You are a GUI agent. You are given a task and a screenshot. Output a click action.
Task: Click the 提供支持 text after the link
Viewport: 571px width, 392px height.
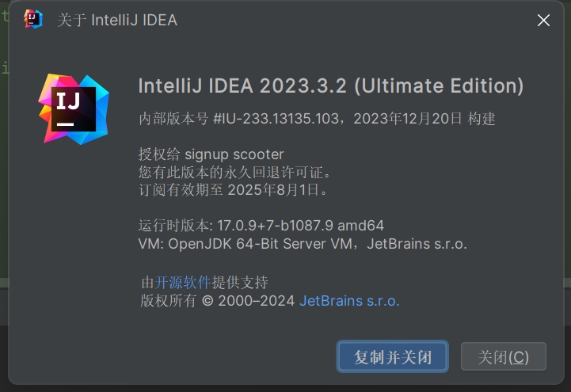pos(240,282)
